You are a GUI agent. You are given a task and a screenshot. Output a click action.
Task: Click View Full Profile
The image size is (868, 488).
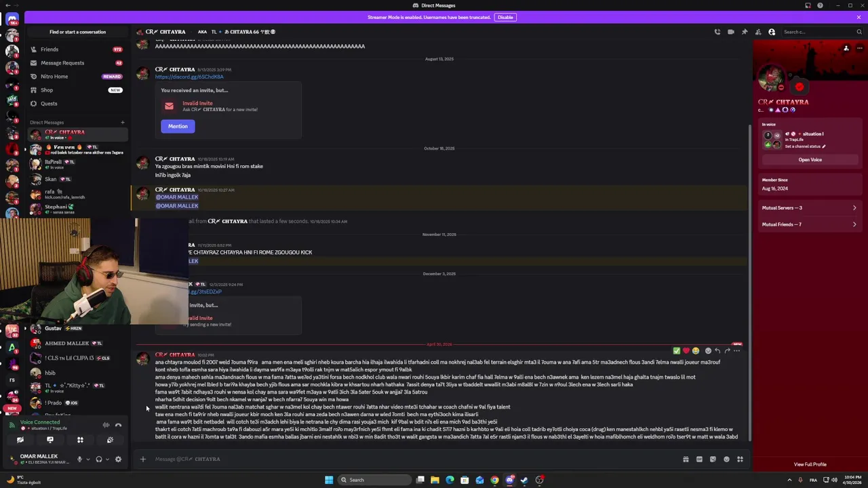[x=810, y=464]
